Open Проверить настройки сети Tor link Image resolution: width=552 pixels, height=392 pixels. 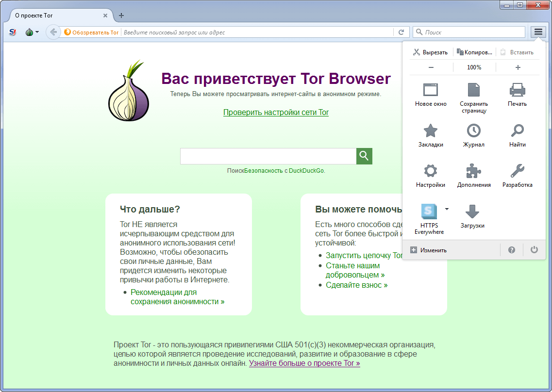[x=276, y=112]
